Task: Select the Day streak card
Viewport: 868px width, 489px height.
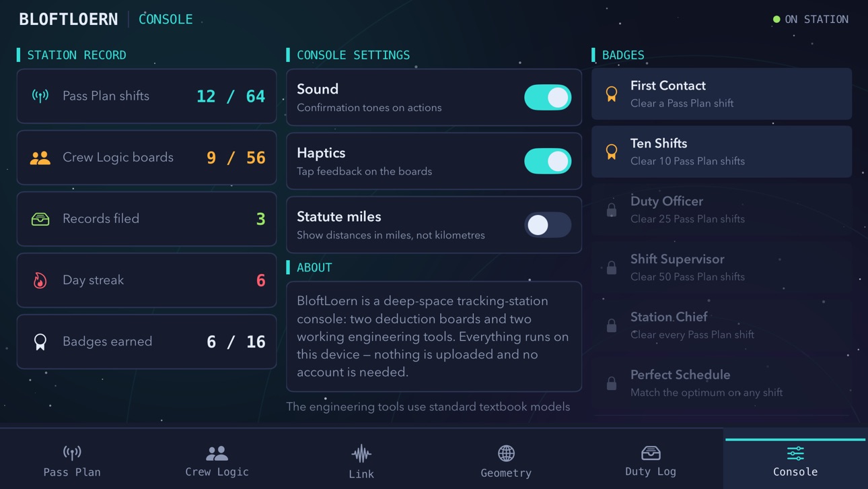Action: (147, 280)
